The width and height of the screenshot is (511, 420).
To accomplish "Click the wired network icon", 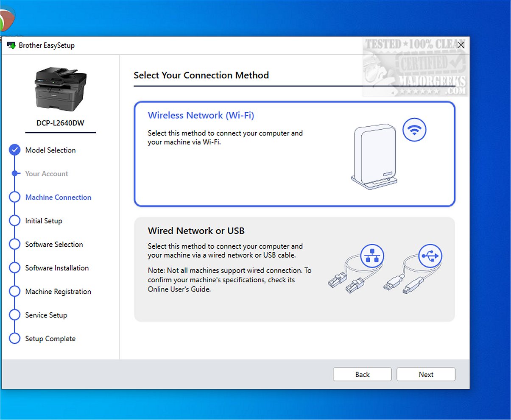I will pyautogui.click(x=372, y=256).
